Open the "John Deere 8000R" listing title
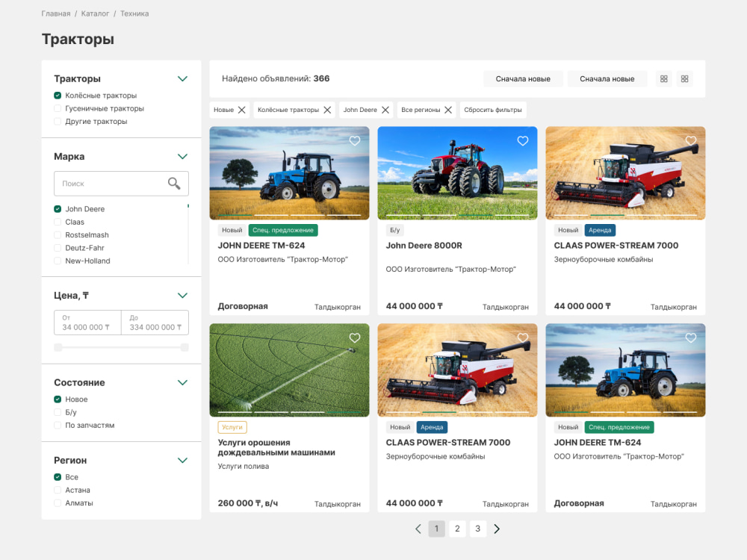 coord(424,246)
